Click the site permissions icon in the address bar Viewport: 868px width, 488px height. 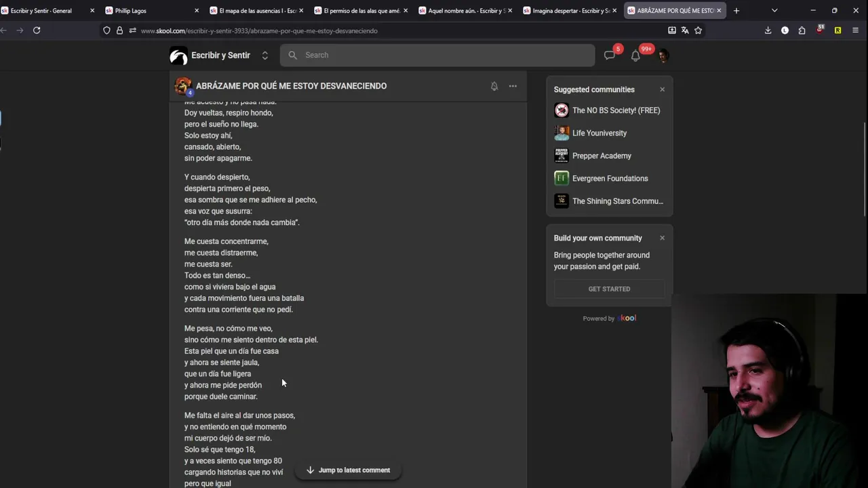click(132, 30)
